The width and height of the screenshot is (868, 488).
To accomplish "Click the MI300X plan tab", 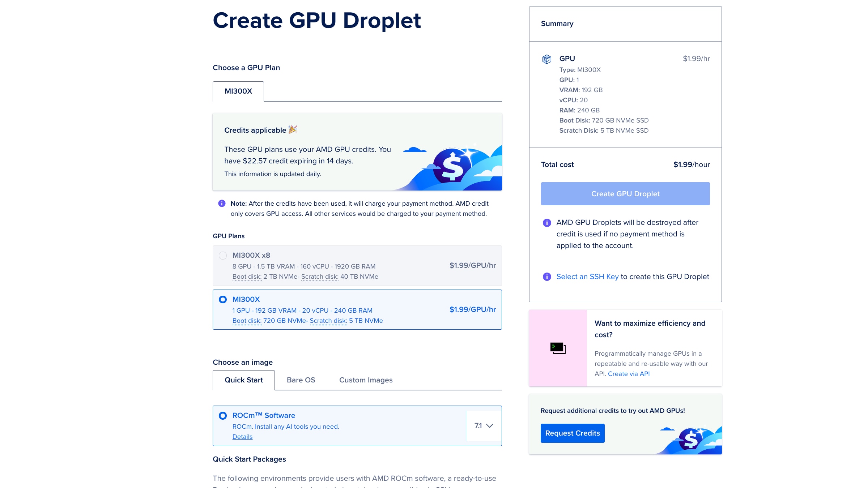I will click(x=238, y=91).
